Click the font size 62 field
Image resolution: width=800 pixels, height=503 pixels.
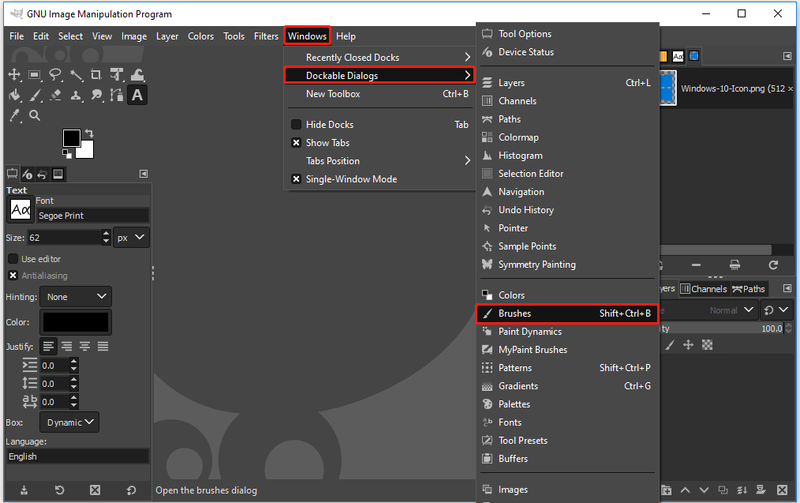coord(64,238)
